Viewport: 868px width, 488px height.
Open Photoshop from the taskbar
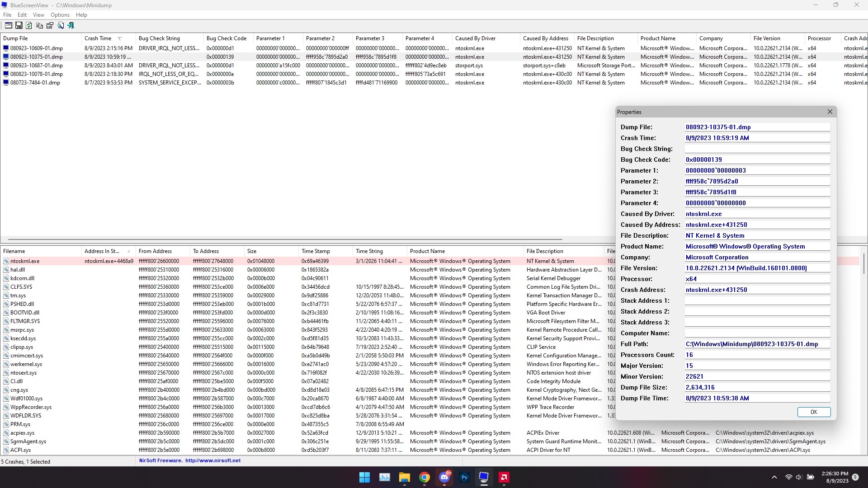tap(464, 477)
